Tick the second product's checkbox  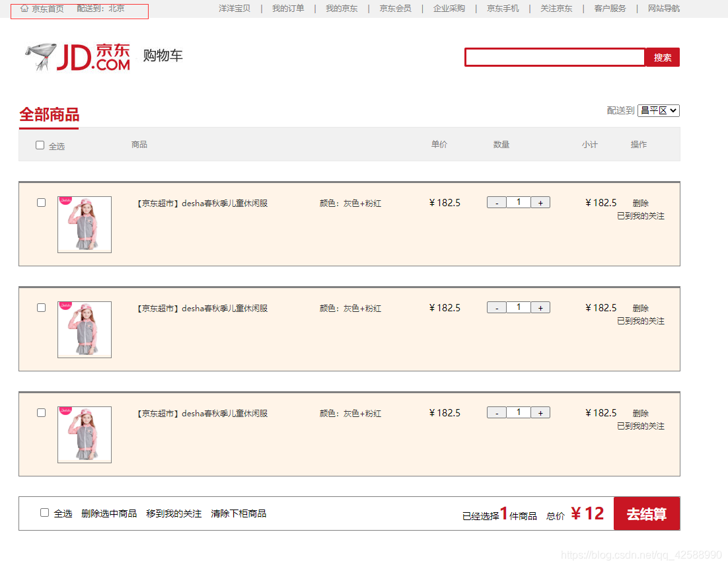pyautogui.click(x=42, y=307)
